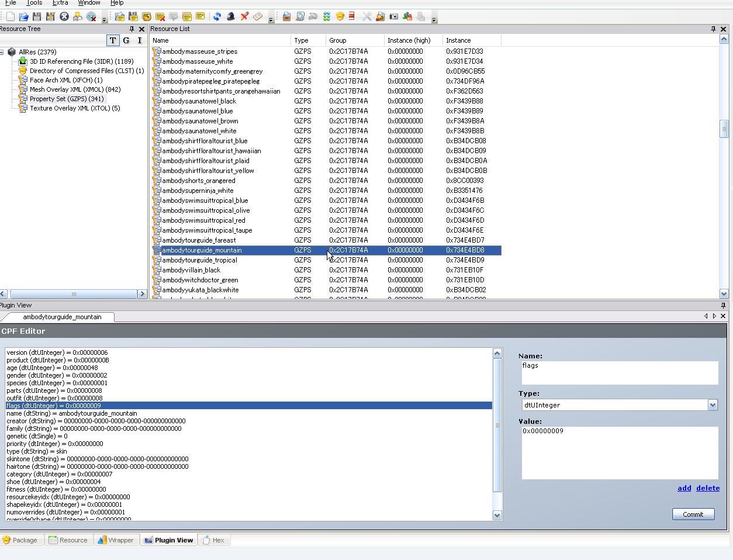Click the Commit button
The width and height of the screenshot is (733, 560).
693,514
